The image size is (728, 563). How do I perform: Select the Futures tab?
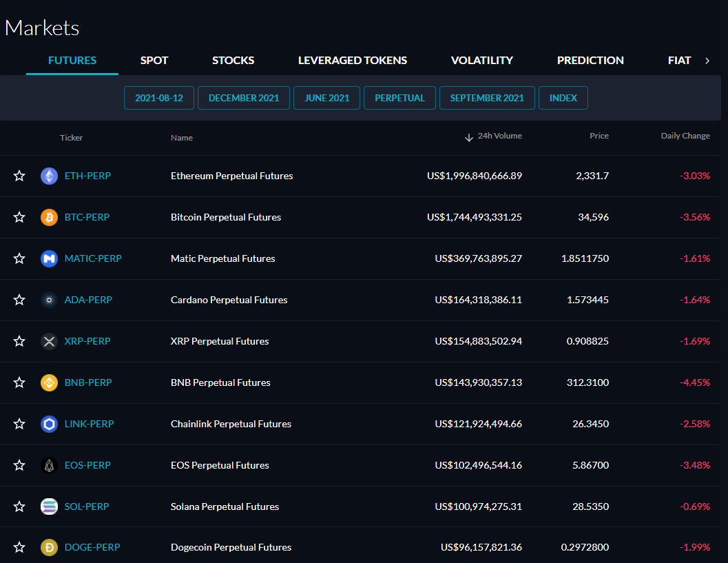(x=72, y=61)
